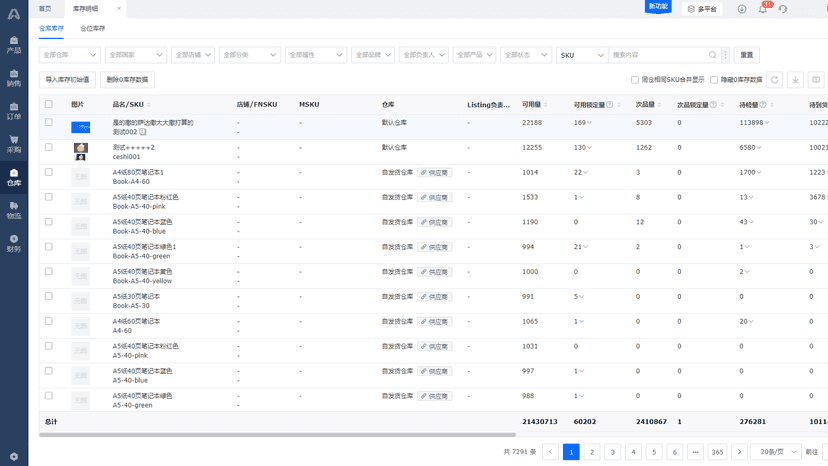The image size is (828, 466).
Task: Click copy icon next to 测试002
Action: click(143, 132)
